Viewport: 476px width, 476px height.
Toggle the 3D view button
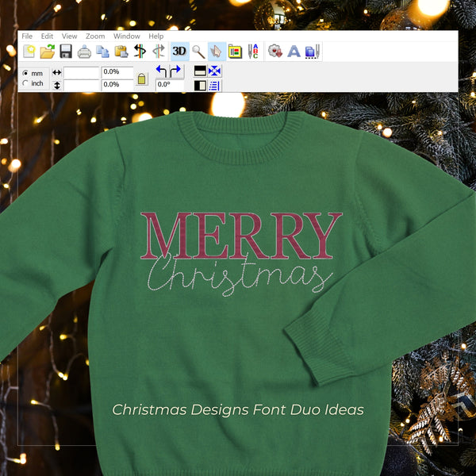pyautogui.click(x=179, y=52)
